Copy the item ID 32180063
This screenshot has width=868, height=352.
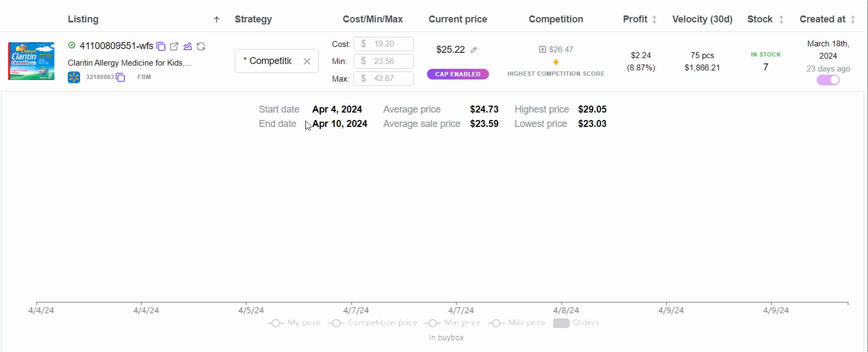click(x=121, y=77)
